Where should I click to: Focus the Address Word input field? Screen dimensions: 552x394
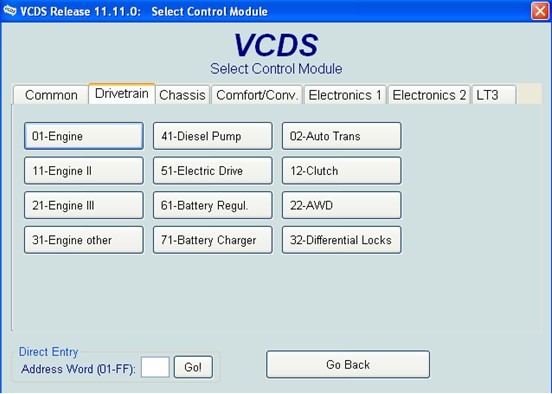(x=155, y=367)
